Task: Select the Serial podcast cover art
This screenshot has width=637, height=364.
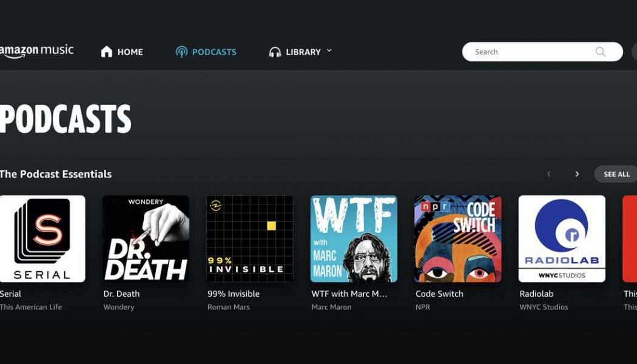Action: tap(42, 238)
